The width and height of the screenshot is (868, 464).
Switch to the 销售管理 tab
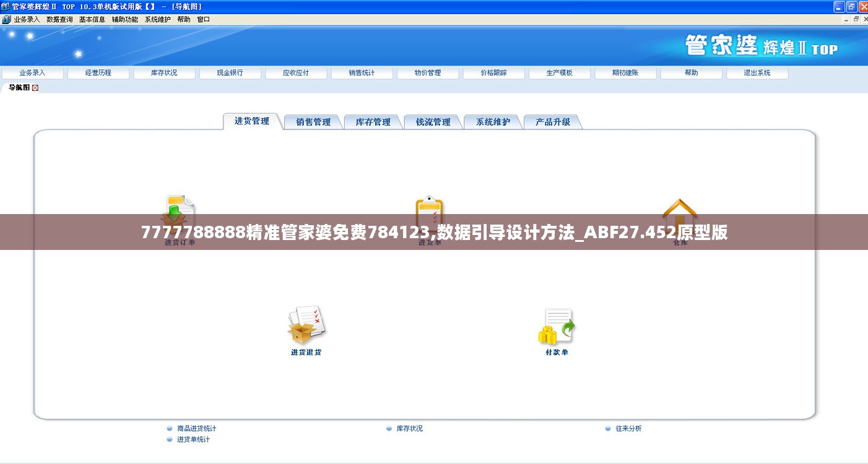(313, 122)
